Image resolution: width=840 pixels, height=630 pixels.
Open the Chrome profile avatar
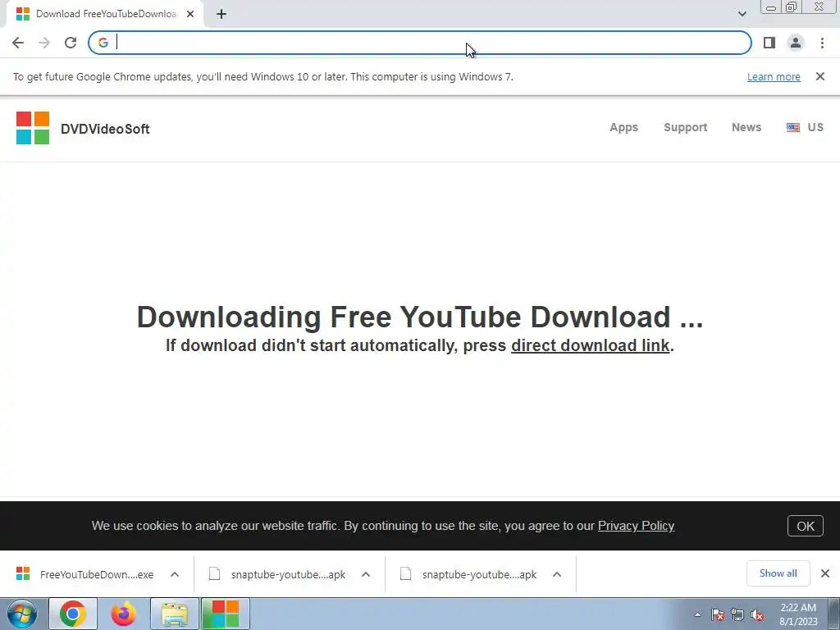796,43
